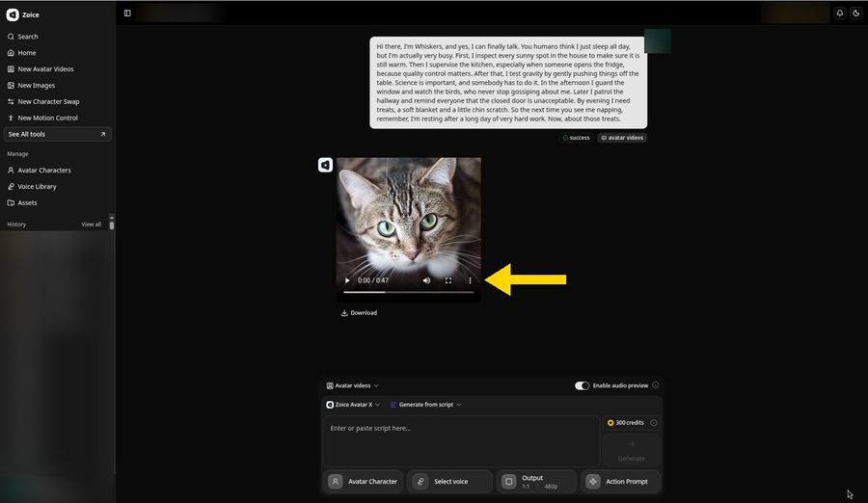Click the 300 credits indicator

point(626,423)
